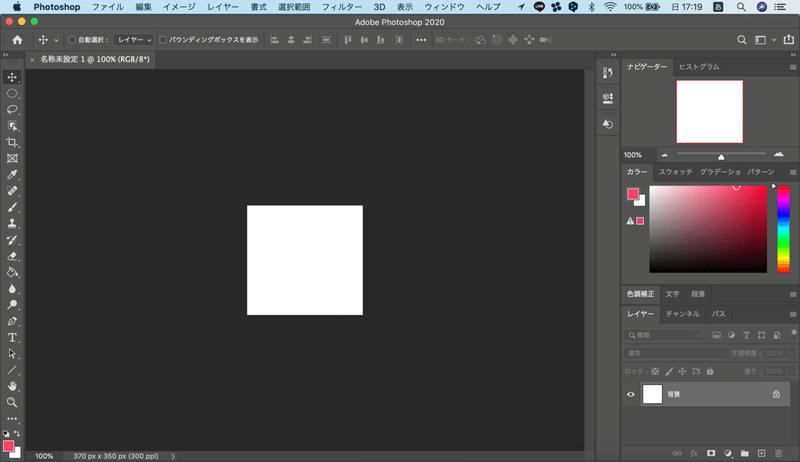Image resolution: width=800 pixels, height=462 pixels.
Task: Select the Clone Stamp tool
Action: [12, 223]
